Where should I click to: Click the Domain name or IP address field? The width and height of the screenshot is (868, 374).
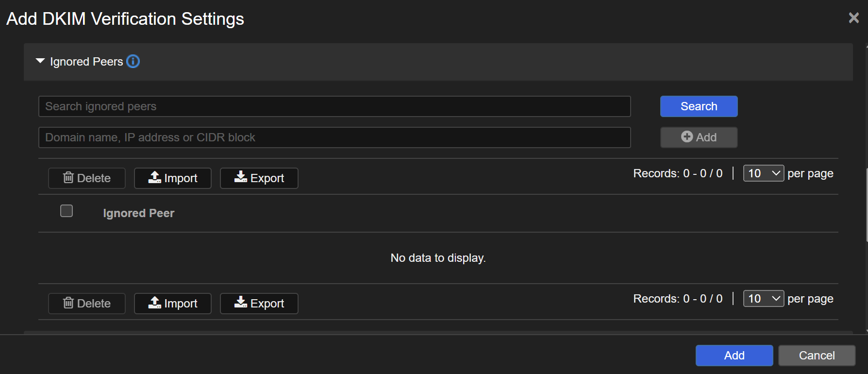[x=334, y=137]
